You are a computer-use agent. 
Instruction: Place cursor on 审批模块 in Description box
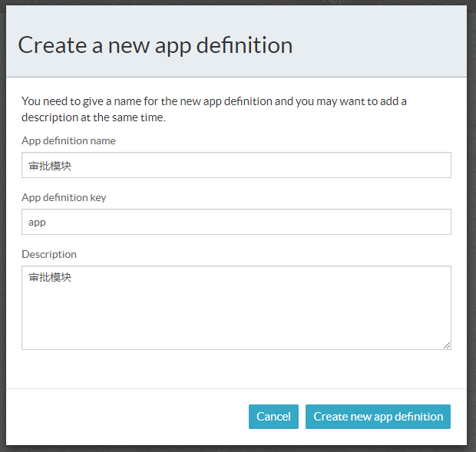(x=50, y=278)
